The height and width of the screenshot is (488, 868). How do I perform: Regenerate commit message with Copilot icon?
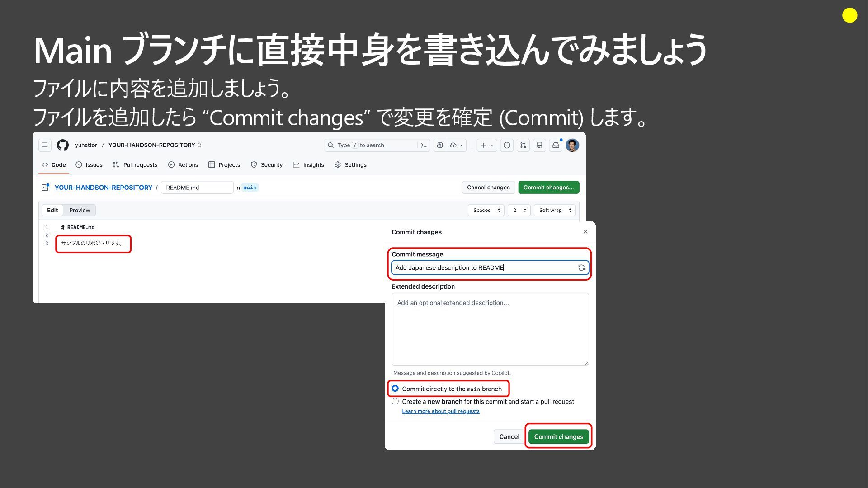(581, 267)
